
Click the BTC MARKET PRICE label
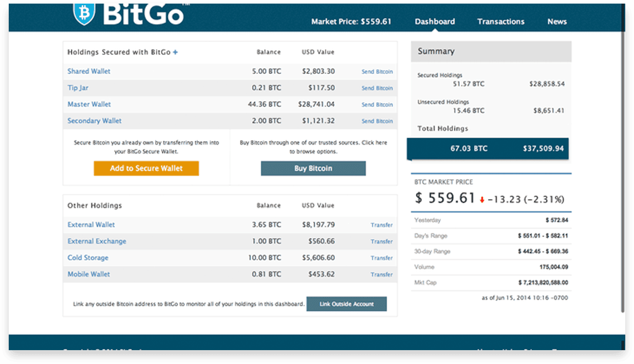click(444, 182)
